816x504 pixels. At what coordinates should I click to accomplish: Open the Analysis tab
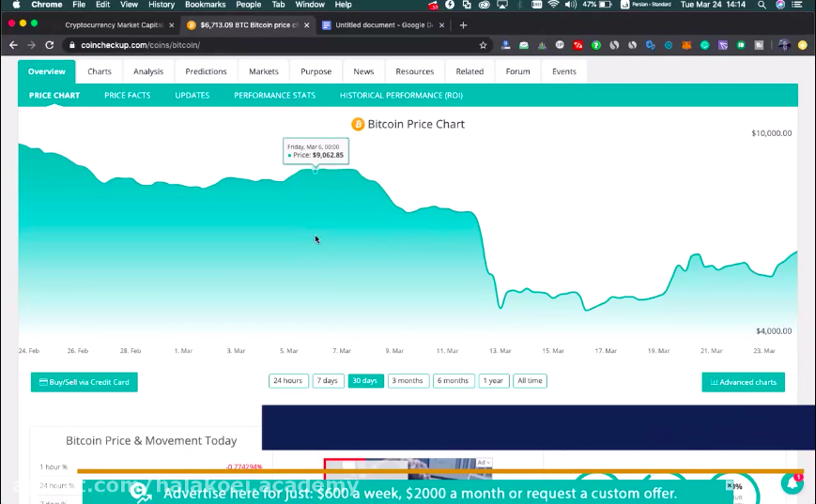click(x=148, y=71)
